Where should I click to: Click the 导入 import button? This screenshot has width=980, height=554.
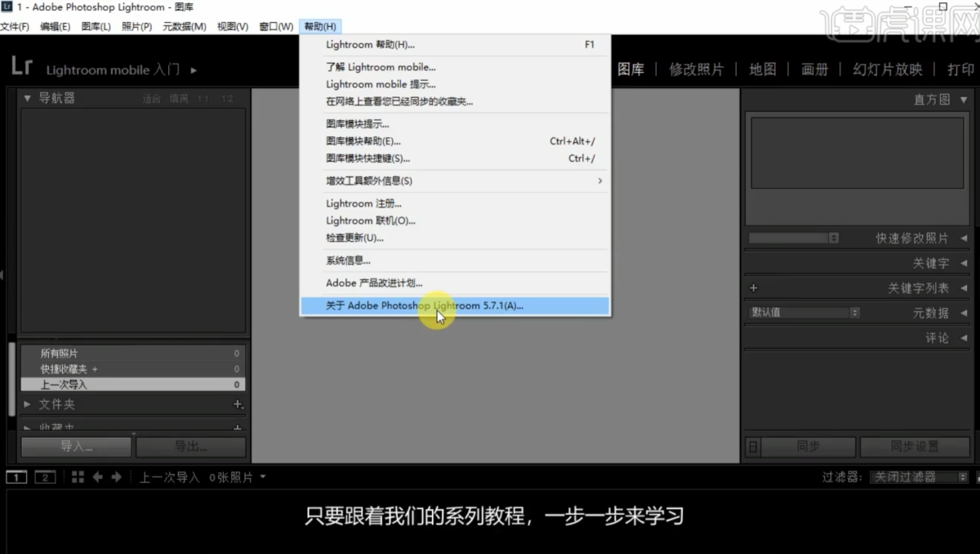click(x=76, y=447)
